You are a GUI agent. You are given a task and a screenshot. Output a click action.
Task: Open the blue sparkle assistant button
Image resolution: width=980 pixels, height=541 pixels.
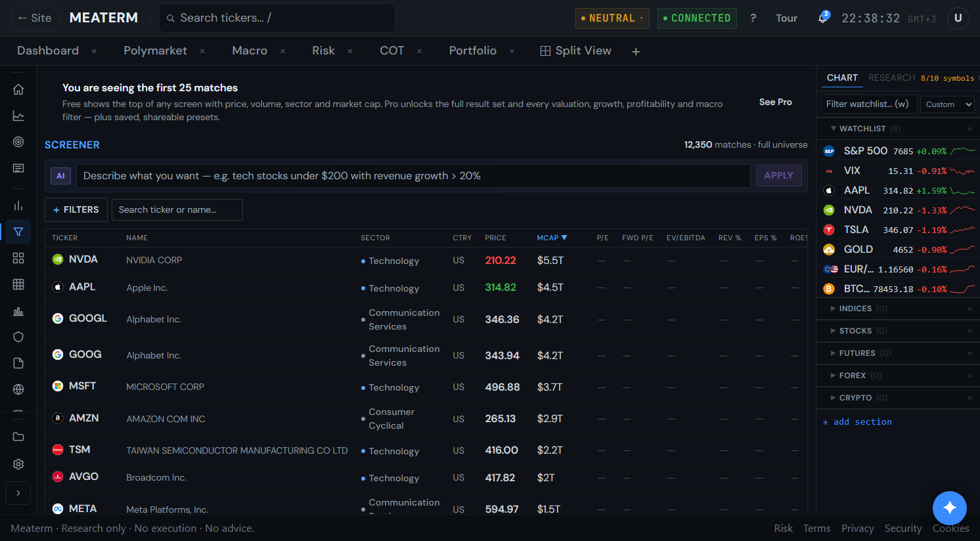950,508
